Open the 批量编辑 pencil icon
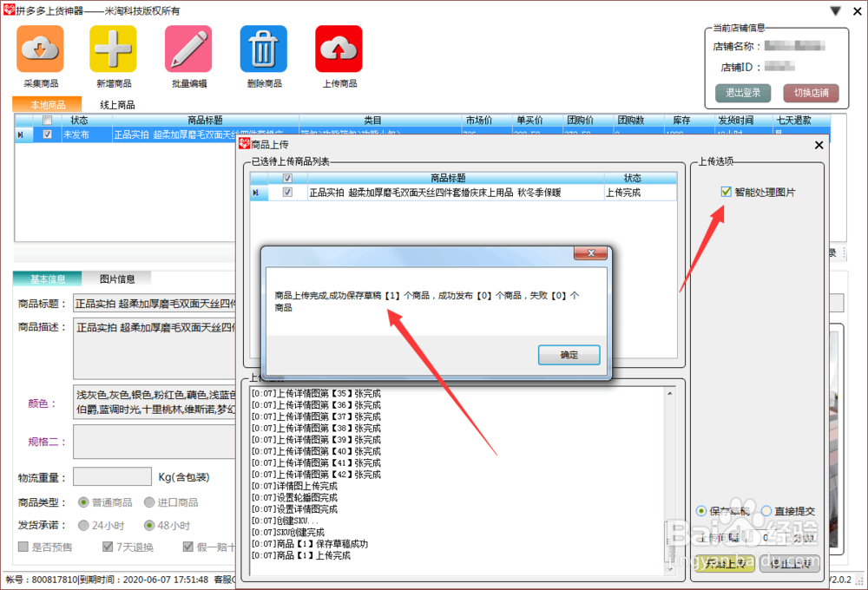The image size is (868, 590). 188,49
